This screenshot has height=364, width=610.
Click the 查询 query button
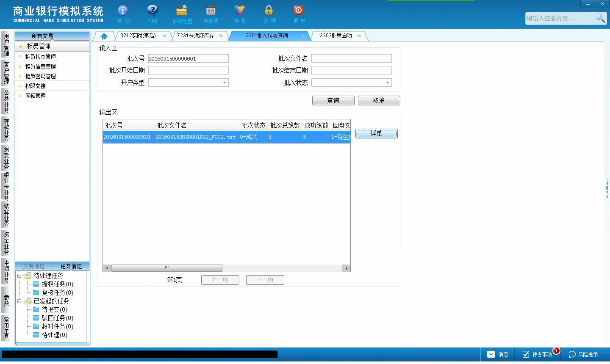(x=333, y=100)
